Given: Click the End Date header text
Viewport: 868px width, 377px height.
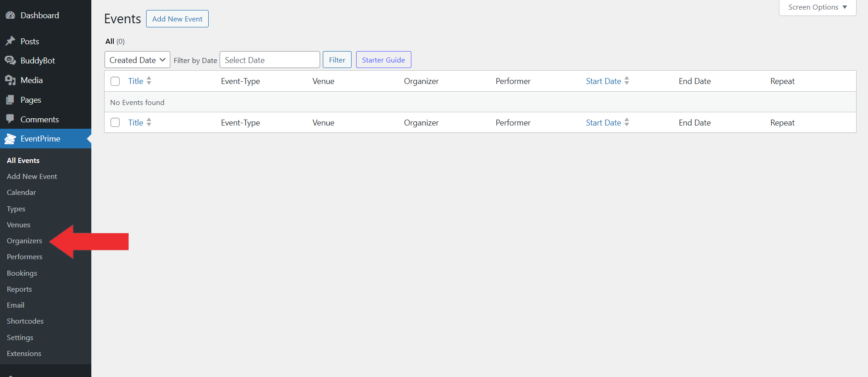Looking at the screenshot, I should point(695,81).
